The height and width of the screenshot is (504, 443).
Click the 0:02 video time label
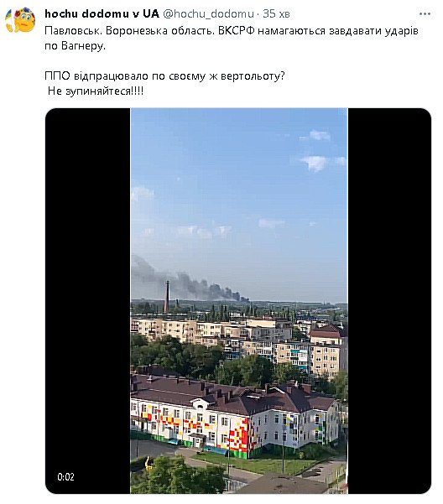(66, 476)
